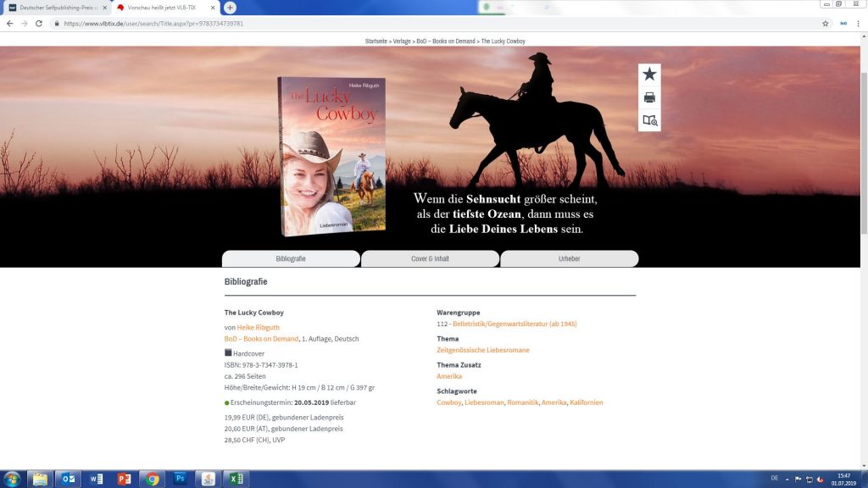Switch to the Deutscher Selfpublishing-Preis browser tab
This screenshot has height=488, width=868.
click(x=57, y=8)
